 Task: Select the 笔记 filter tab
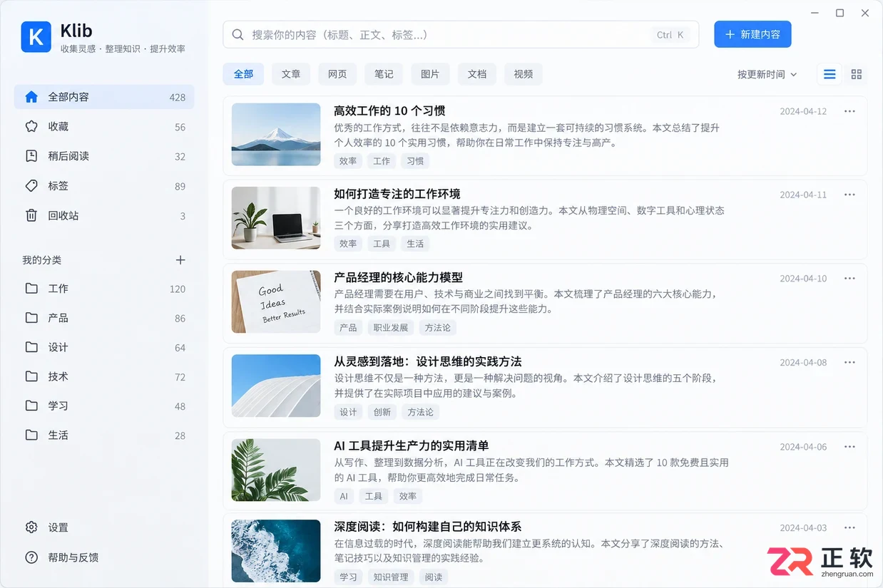point(384,74)
